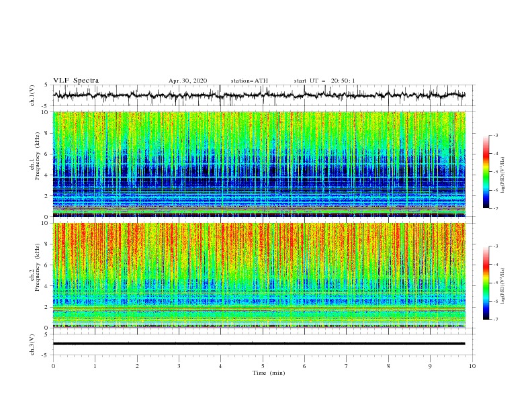The width and height of the screenshot is (532, 411).
Task: Select the ch.1 color bar "log(PSD)(V²/Hz)" label
Action: pyautogui.click(x=503, y=175)
